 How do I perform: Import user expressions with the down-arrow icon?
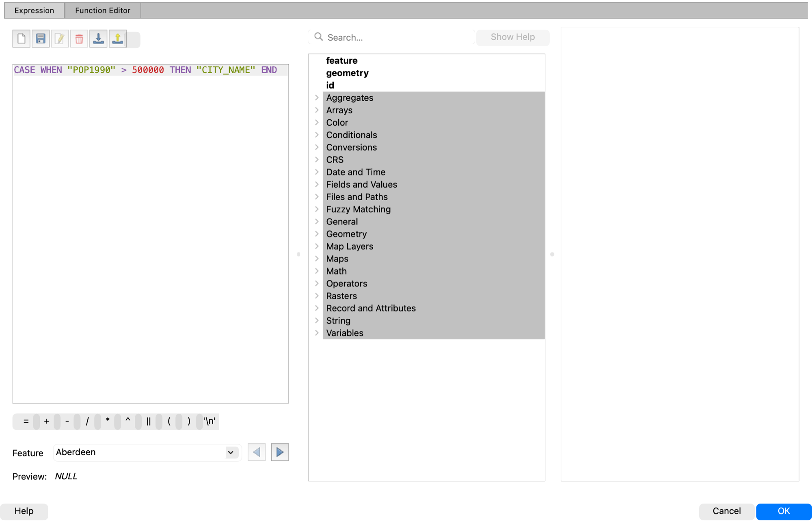click(98, 39)
